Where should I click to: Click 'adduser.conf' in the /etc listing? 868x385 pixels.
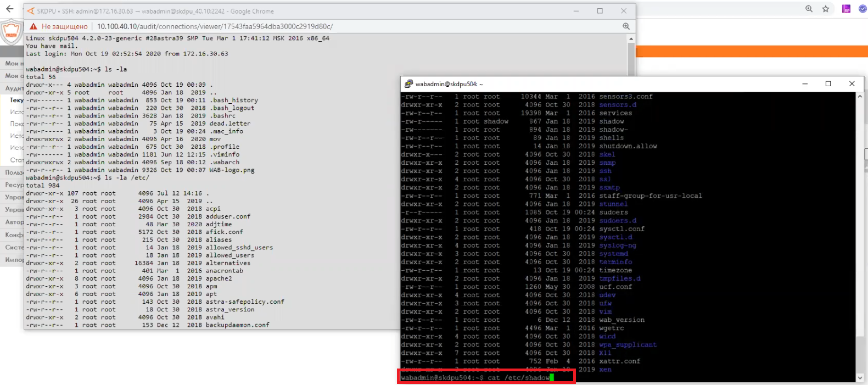coord(228,216)
